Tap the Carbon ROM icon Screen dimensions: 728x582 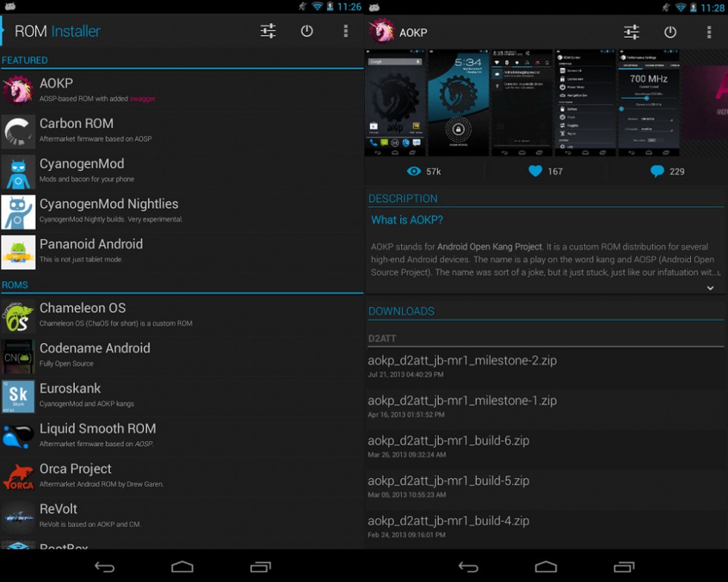(18, 132)
